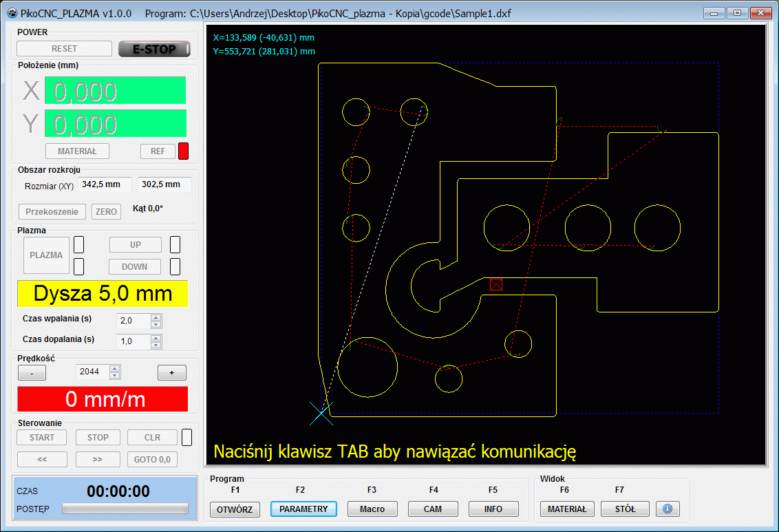The width and height of the screenshot is (779, 532).
Task: Switch view to STÓŁ
Action: (625, 509)
